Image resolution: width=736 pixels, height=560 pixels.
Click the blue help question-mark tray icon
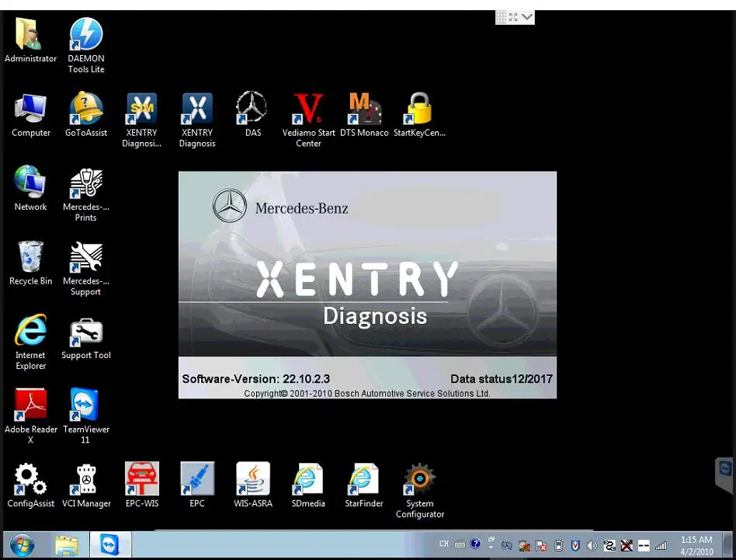(475, 544)
